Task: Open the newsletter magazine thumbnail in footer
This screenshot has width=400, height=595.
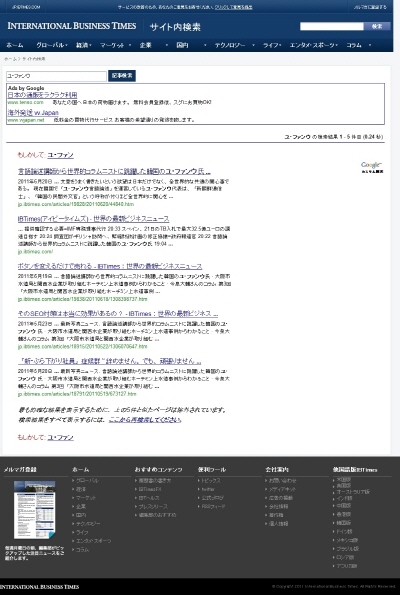Action: click(x=35, y=510)
